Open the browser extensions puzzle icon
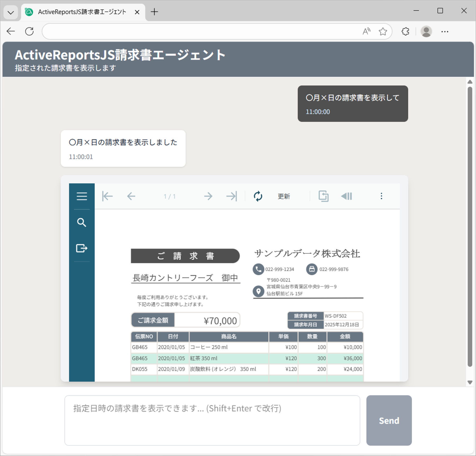The width and height of the screenshot is (476, 456). (x=405, y=31)
